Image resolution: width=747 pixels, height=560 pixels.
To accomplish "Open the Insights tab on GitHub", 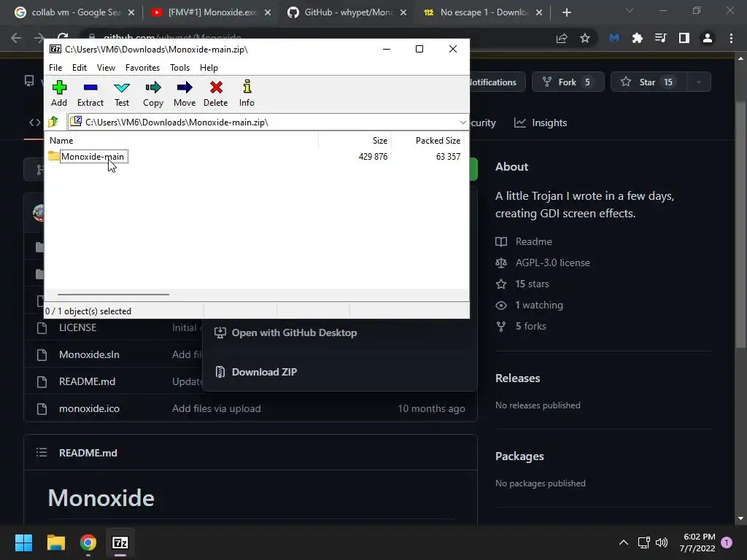I will (541, 122).
